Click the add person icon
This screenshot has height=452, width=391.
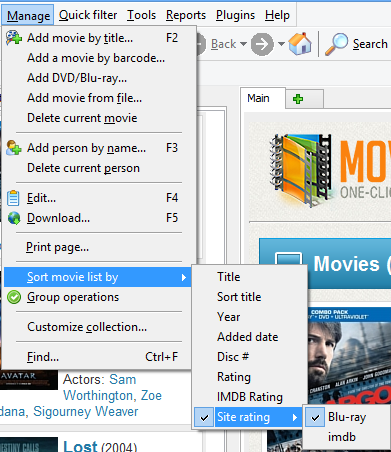click(14, 148)
